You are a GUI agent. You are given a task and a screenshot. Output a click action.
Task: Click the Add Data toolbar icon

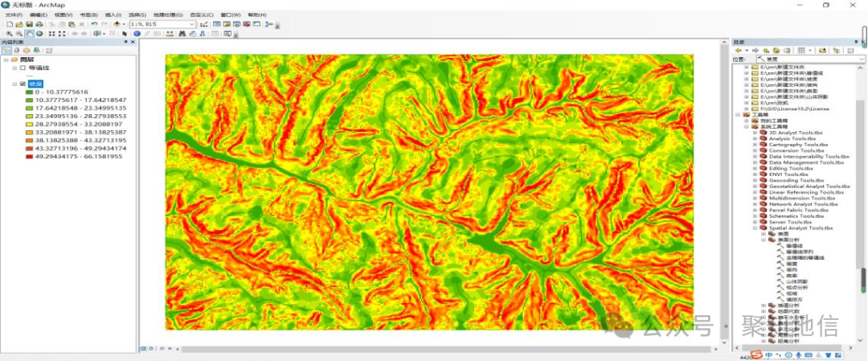(x=117, y=24)
